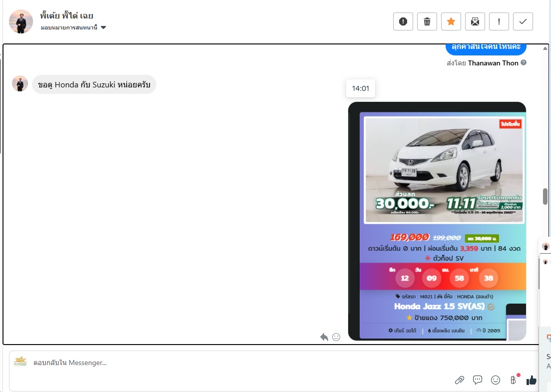Click the sender avatar beside Honda message
551x392 pixels.
point(20,83)
